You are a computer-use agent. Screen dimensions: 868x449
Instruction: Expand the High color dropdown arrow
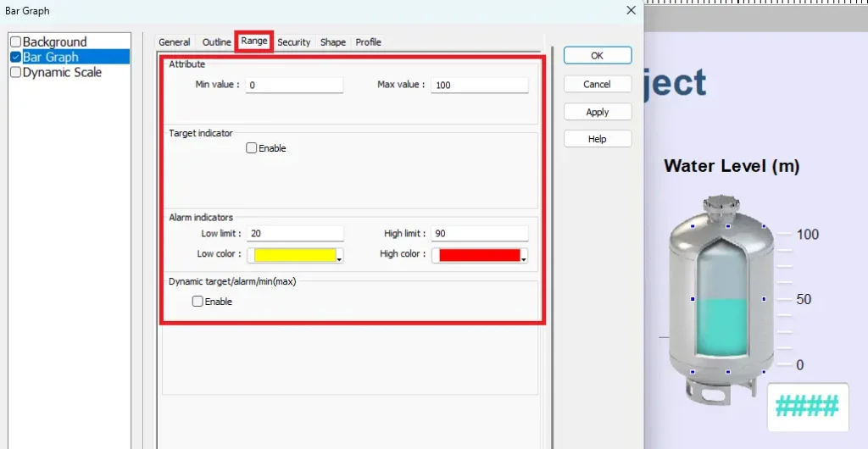tap(524, 258)
